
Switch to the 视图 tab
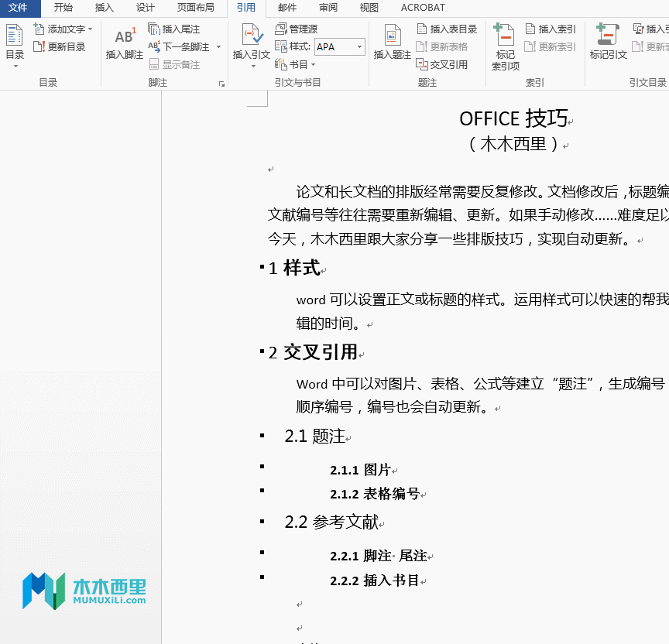pos(369,8)
